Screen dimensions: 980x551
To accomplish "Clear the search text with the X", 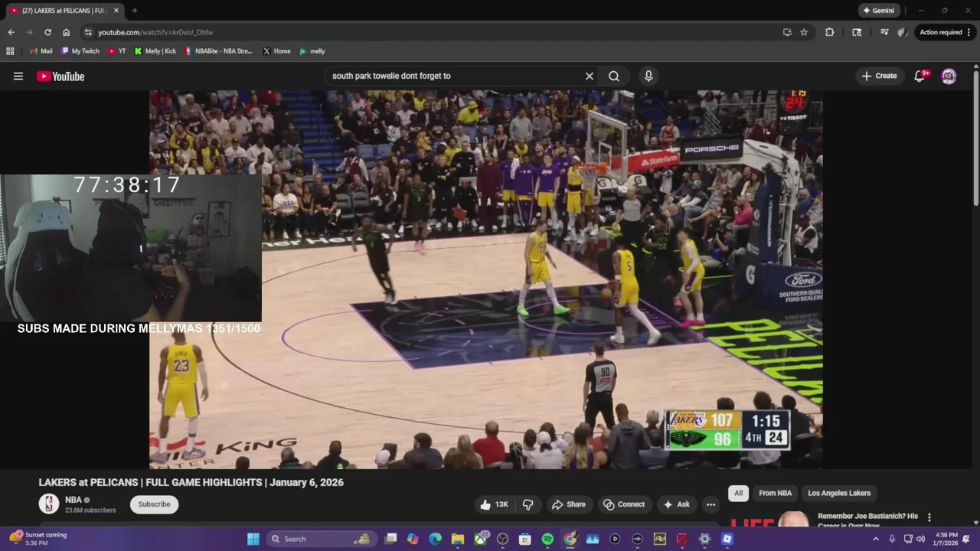I will [x=590, y=76].
